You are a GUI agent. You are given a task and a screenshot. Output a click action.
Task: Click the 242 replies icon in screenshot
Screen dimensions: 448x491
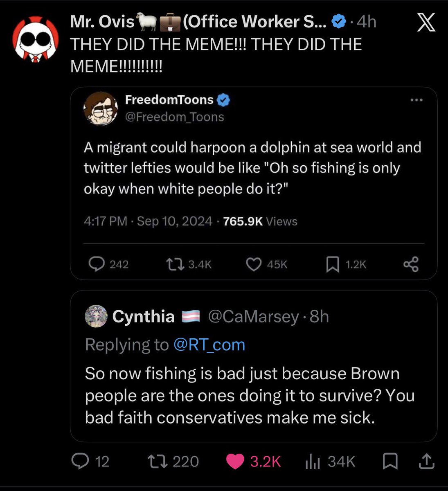(96, 264)
